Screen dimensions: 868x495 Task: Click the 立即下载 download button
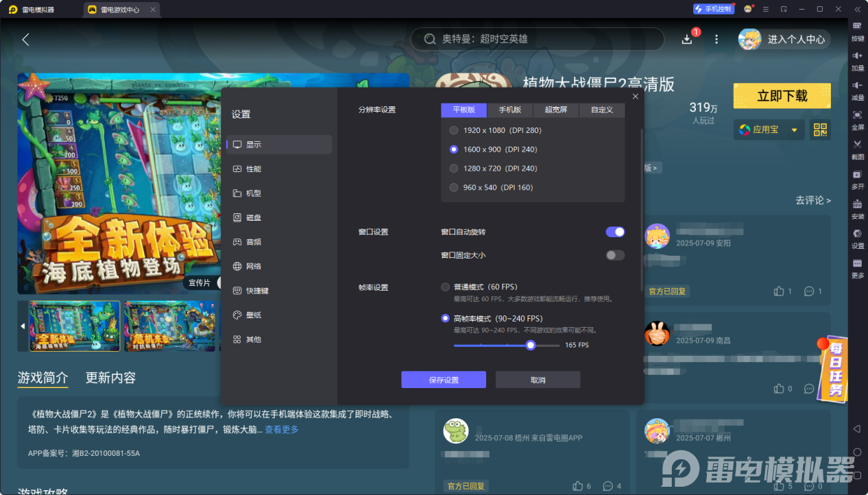(x=782, y=95)
